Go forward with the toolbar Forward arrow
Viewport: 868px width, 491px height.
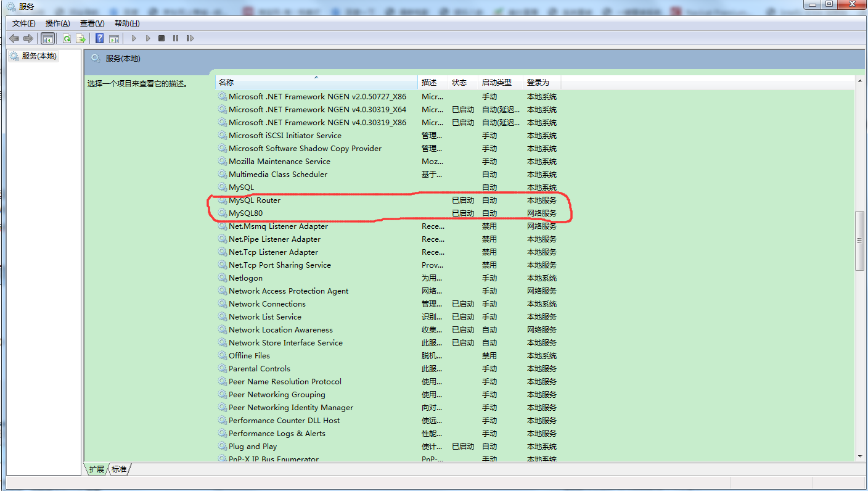[x=28, y=38]
